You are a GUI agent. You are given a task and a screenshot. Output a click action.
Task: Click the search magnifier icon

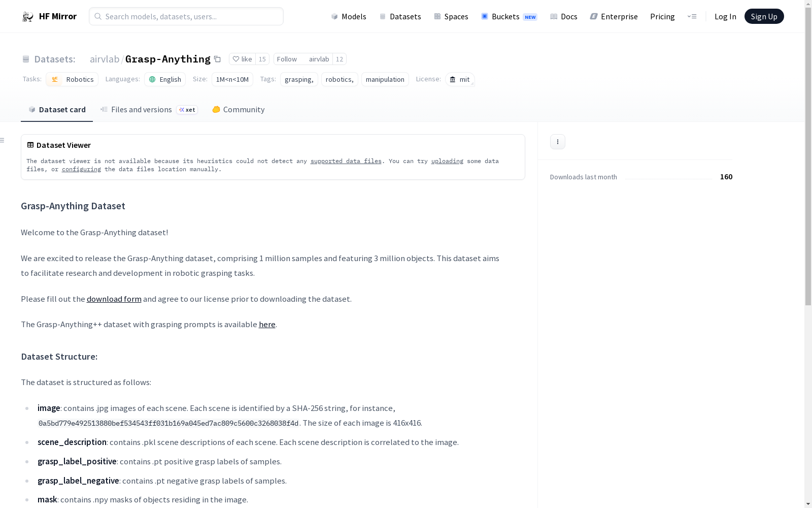(98, 16)
